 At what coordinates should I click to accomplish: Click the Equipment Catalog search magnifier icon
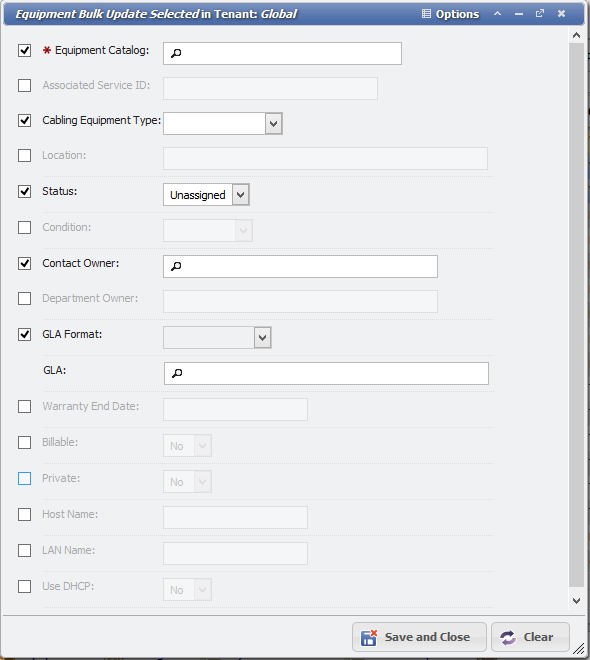[x=176, y=53]
